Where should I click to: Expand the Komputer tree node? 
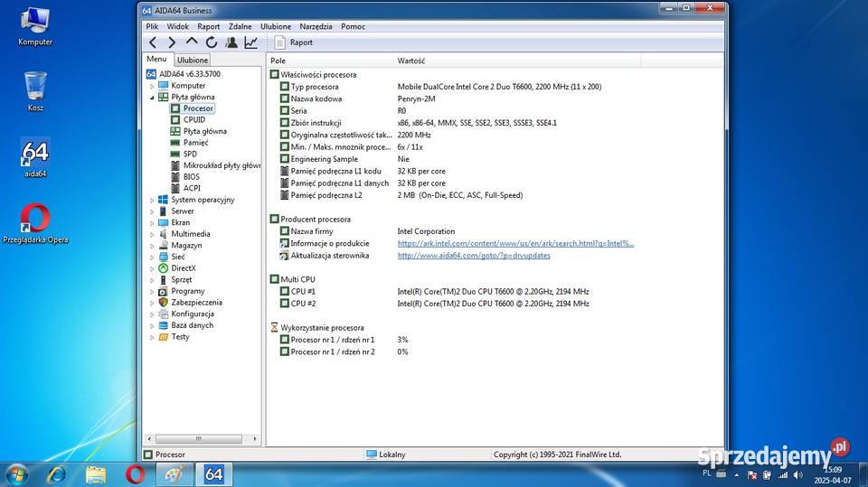click(x=152, y=86)
